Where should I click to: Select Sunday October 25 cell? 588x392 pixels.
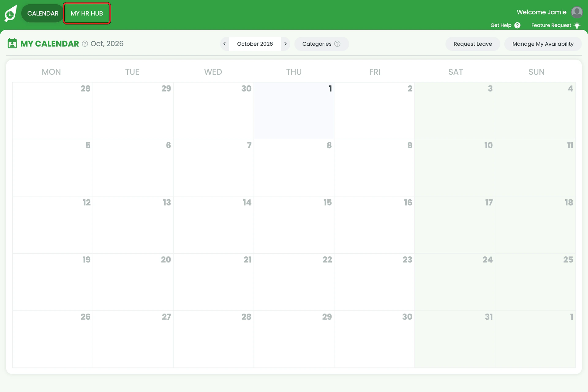[535, 282]
